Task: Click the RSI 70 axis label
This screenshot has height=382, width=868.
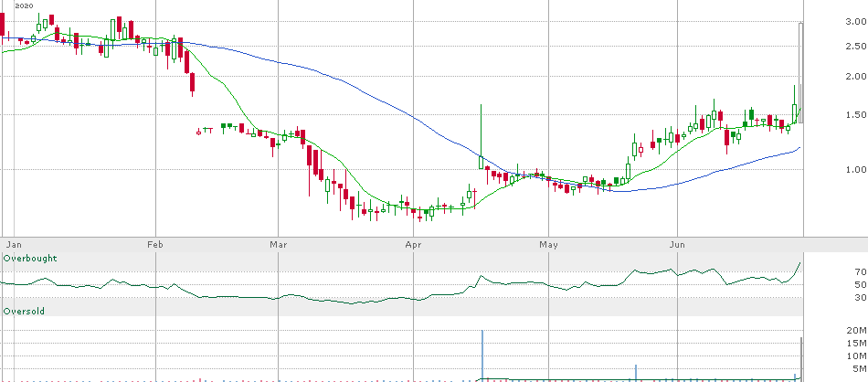Action: [860, 271]
